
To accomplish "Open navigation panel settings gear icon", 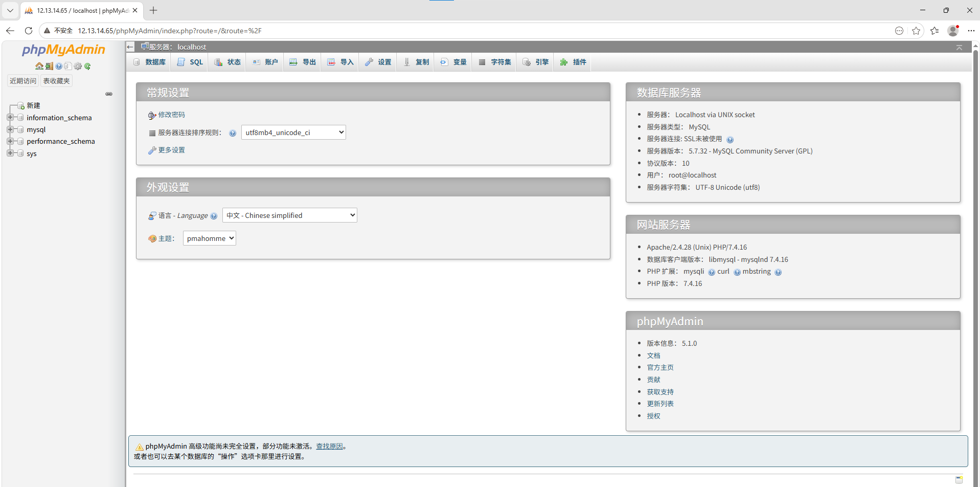I will (78, 66).
